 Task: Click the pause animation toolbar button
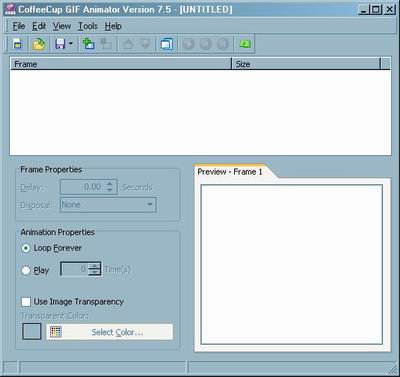tap(206, 44)
